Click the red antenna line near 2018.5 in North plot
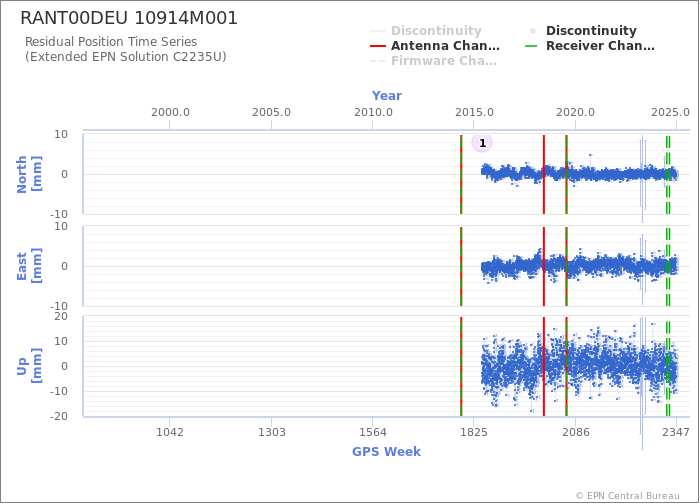This screenshot has width=700, height=504. [544, 175]
